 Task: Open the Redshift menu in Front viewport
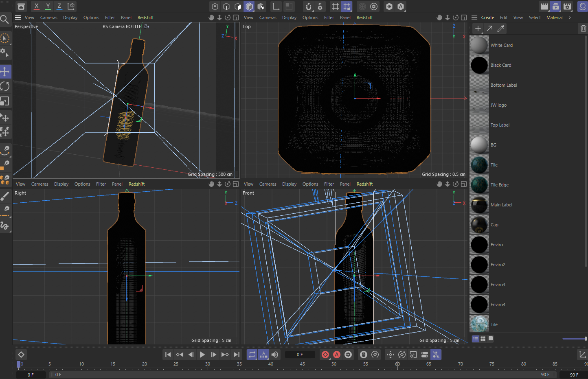tap(364, 184)
